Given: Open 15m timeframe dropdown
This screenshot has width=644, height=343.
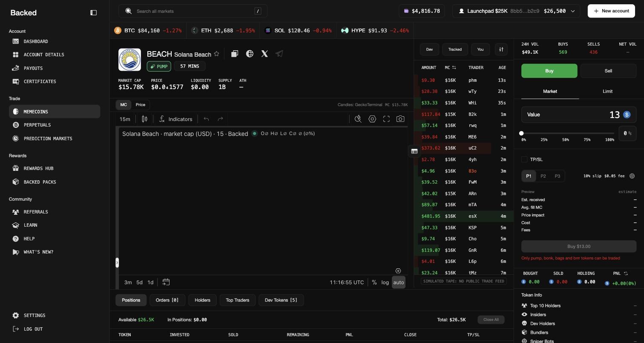Looking at the screenshot, I should (x=125, y=119).
